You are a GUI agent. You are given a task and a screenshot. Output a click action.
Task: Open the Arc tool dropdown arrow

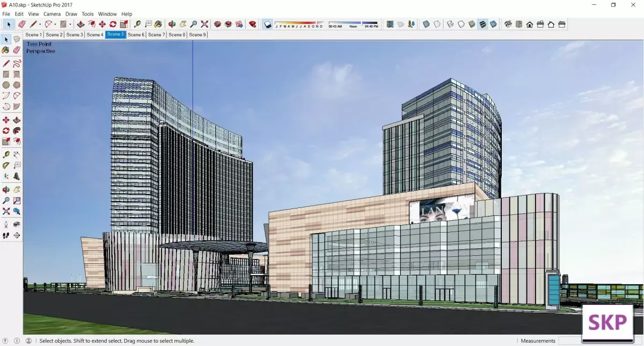point(55,24)
